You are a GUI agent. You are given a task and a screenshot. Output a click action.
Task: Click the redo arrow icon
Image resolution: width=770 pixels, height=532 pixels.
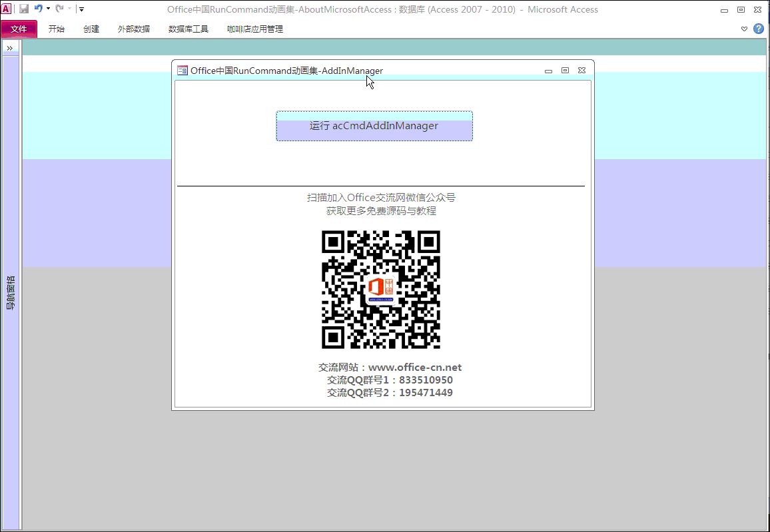[59, 9]
